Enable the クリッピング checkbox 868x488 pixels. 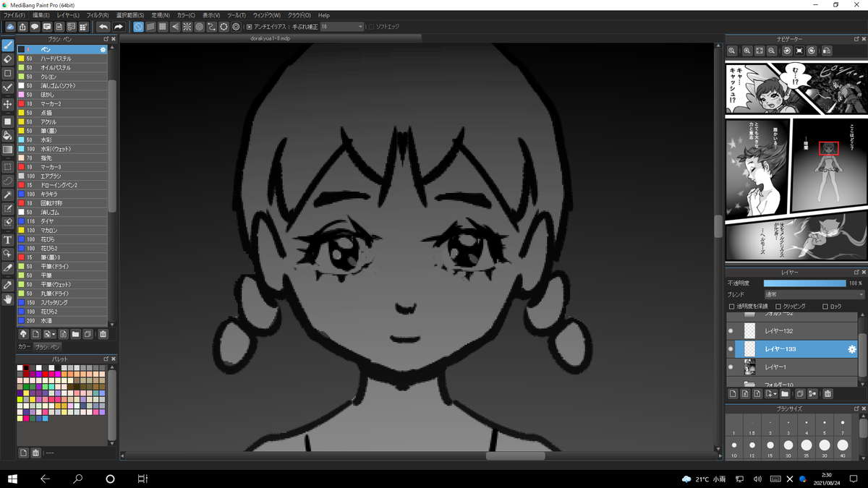pyautogui.click(x=778, y=307)
